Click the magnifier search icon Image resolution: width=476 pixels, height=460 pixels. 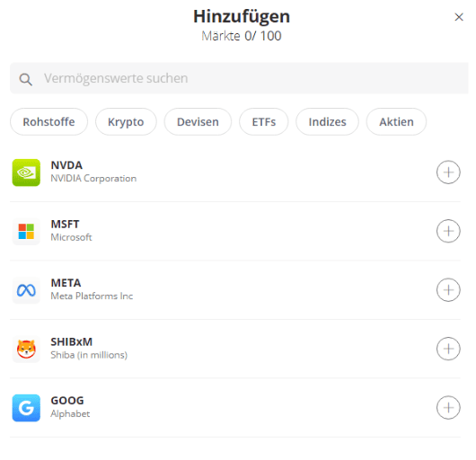click(25, 79)
